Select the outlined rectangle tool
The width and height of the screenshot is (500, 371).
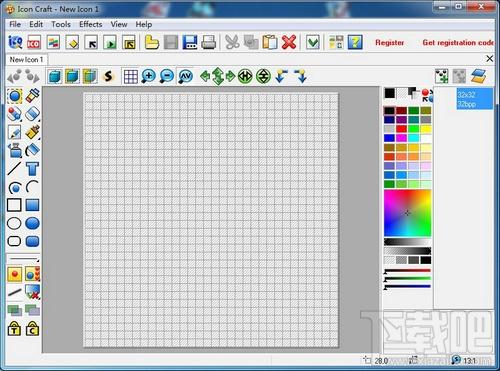pos(14,205)
